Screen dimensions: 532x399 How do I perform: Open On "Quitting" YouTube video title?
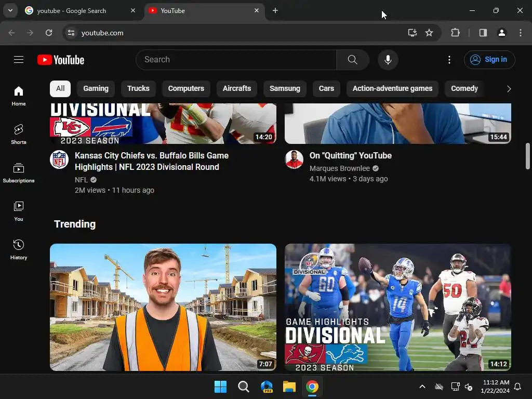(x=351, y=156)
